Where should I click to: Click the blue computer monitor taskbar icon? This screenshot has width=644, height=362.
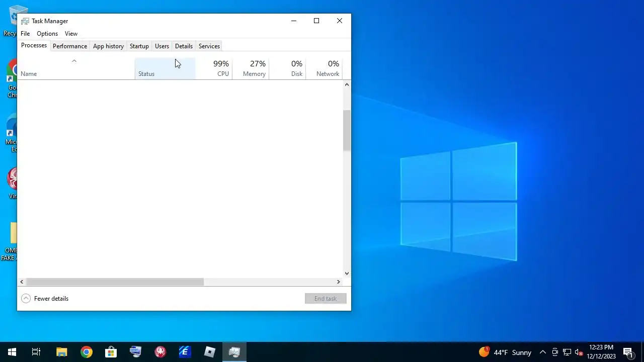point(135,352)
